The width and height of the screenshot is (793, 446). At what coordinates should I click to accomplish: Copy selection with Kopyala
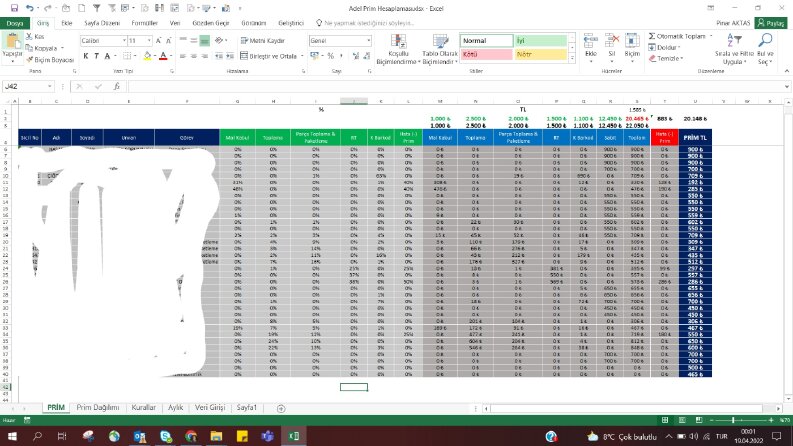click(x=41, y=48)
